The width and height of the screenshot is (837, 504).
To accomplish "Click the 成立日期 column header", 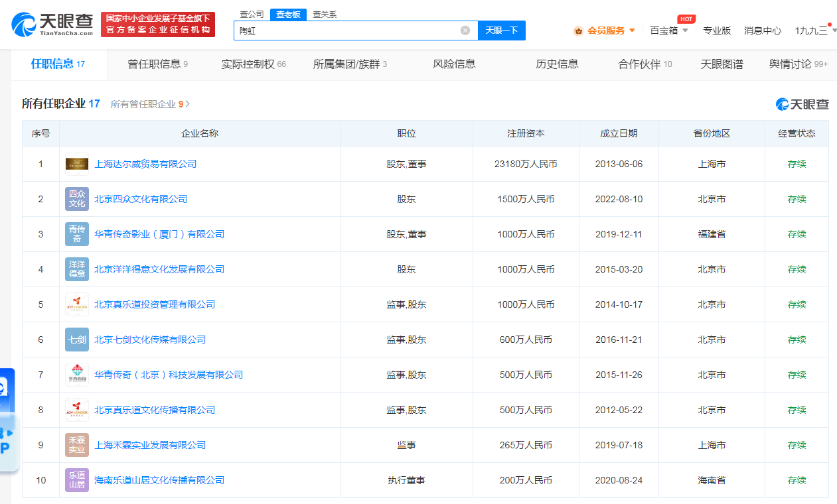I will click(619, 133).
